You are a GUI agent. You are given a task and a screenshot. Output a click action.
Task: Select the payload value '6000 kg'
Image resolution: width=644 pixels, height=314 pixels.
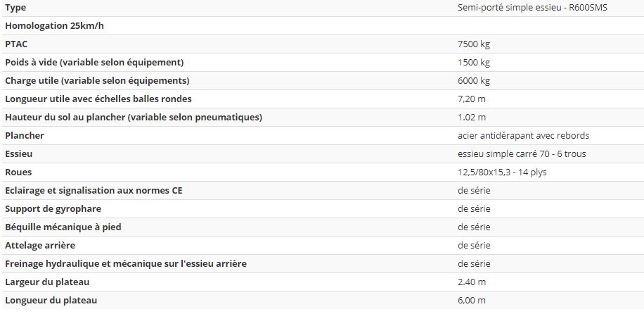point(474,81)
